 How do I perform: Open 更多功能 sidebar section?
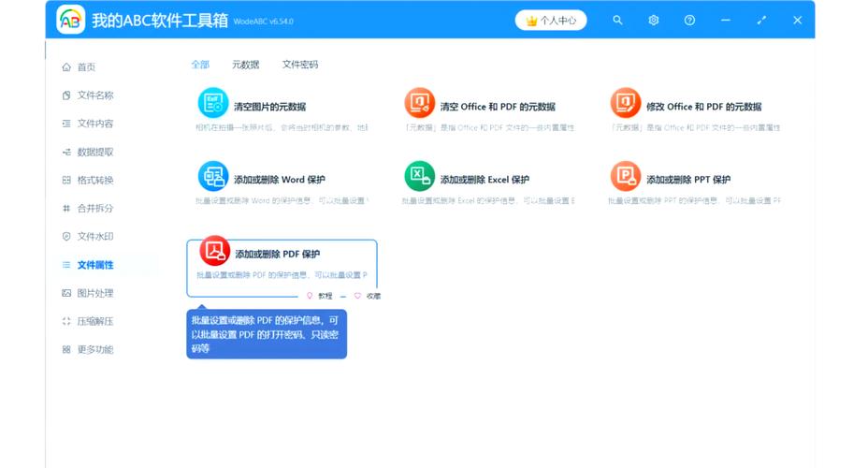[95, 349]
